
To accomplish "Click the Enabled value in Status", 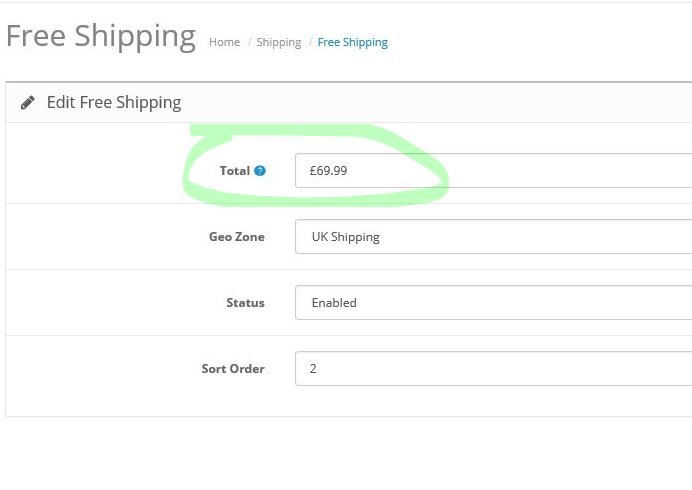I will point(334,303).
